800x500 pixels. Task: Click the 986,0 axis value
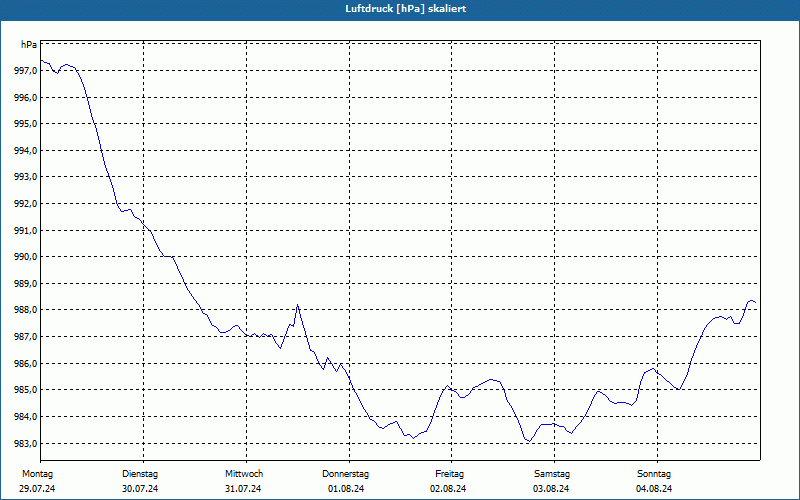pos(25,364)
